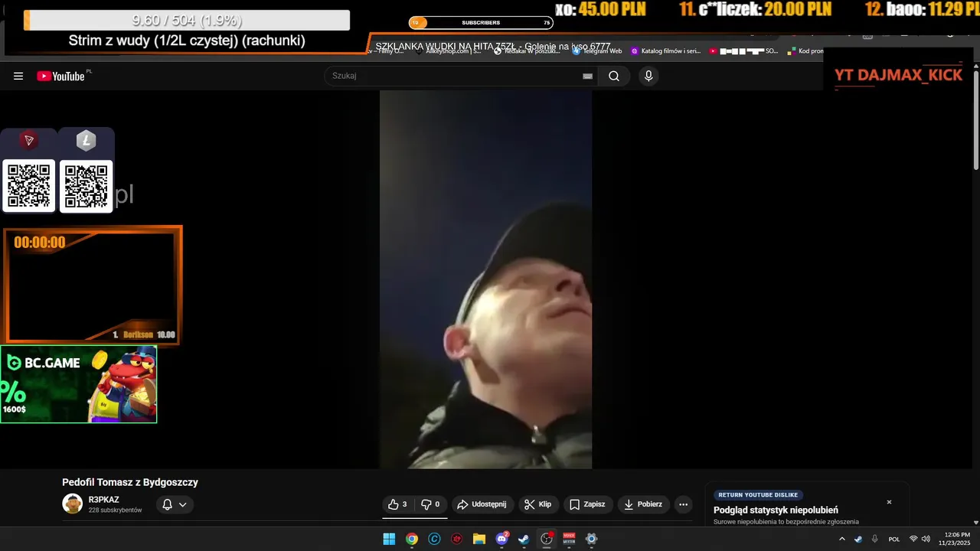Click the microphone tray icon
The height and width of the screenshot is (551, 980).
coord(874,539)
